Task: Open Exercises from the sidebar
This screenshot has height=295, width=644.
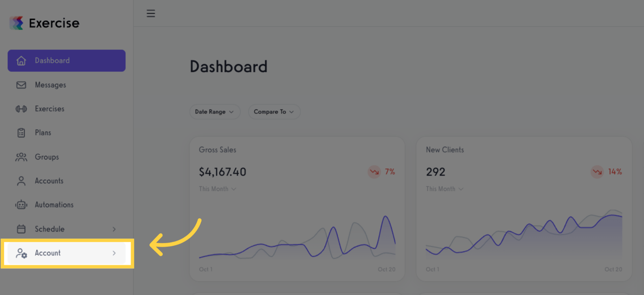Action: pos(66,109)
